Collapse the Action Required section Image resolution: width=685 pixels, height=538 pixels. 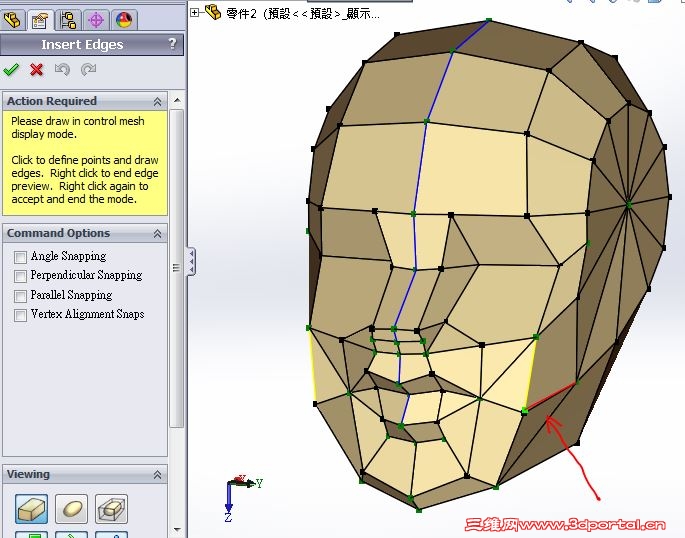tap(157, 102)
